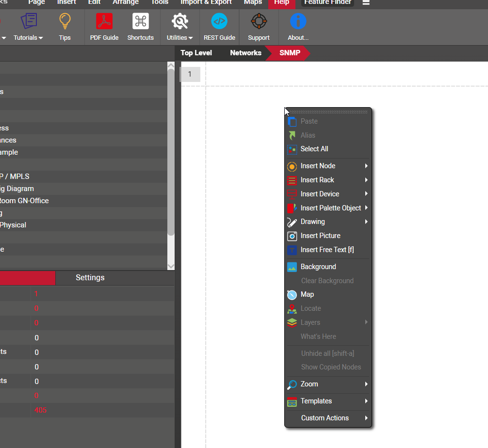Click the scroll down arrow in list panel

[x=171, y=266]
